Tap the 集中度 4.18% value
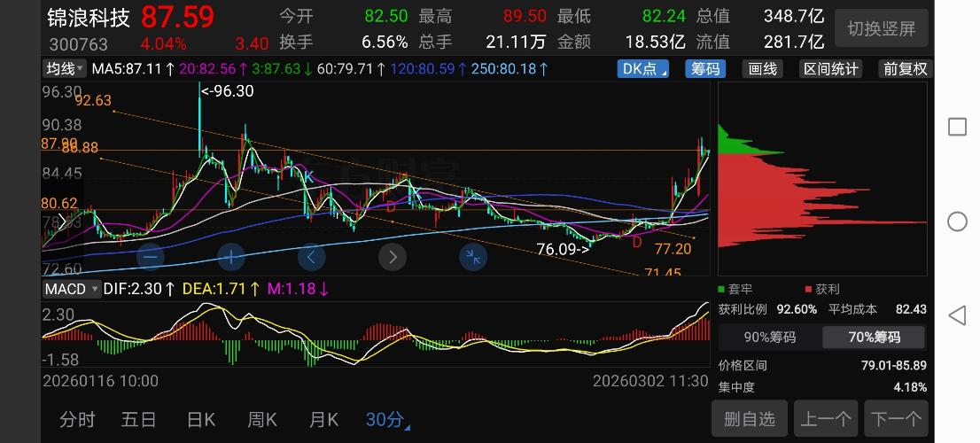 911,387
